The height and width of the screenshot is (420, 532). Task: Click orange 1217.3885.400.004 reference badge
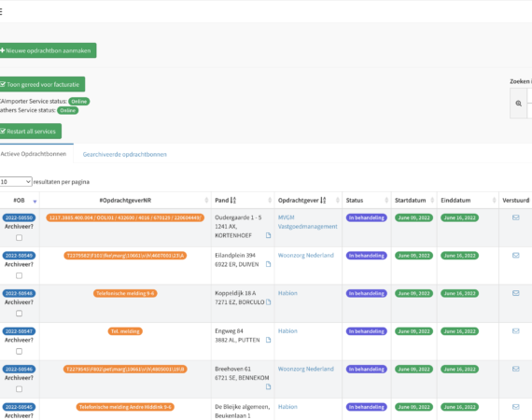click(125, 217)
